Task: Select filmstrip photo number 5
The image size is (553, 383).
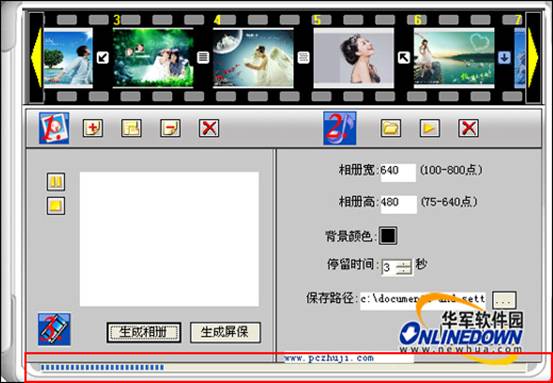Action: pyautogui.click(x=353, y=58)
